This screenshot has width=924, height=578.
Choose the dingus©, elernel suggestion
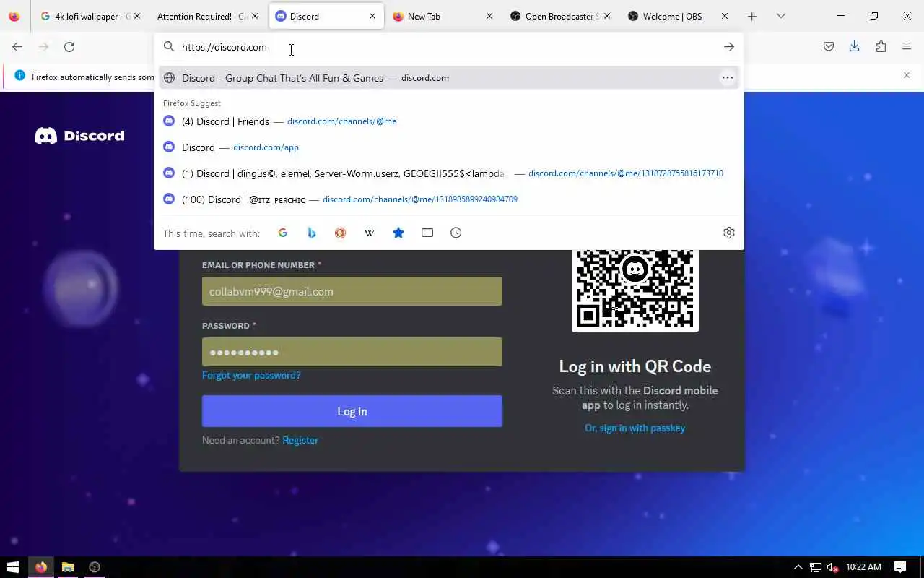pyautogui.click(x=449, y=173)
